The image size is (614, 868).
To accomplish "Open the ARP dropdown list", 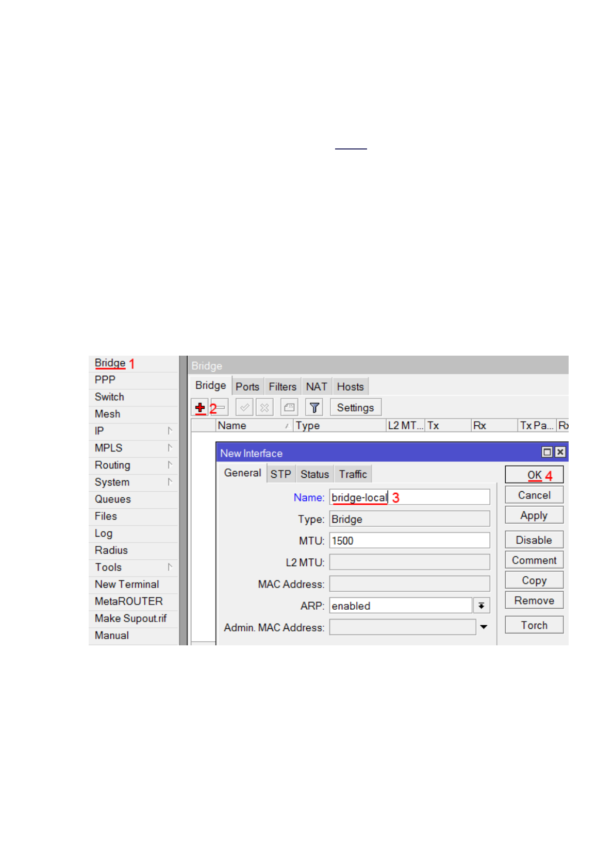I will tap(481, 606).
